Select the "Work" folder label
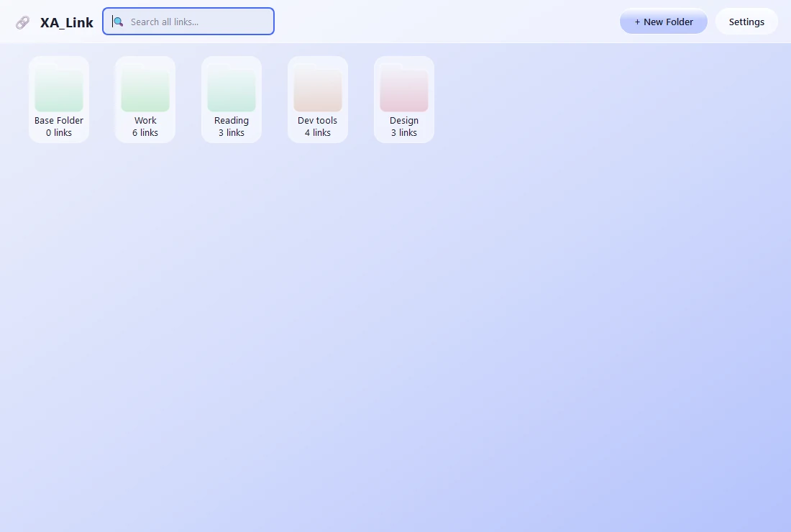 tap(145, 121)
